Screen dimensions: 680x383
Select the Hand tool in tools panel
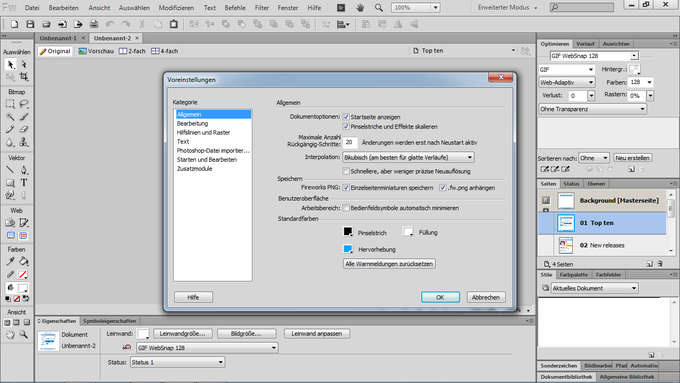coord(10,334)
